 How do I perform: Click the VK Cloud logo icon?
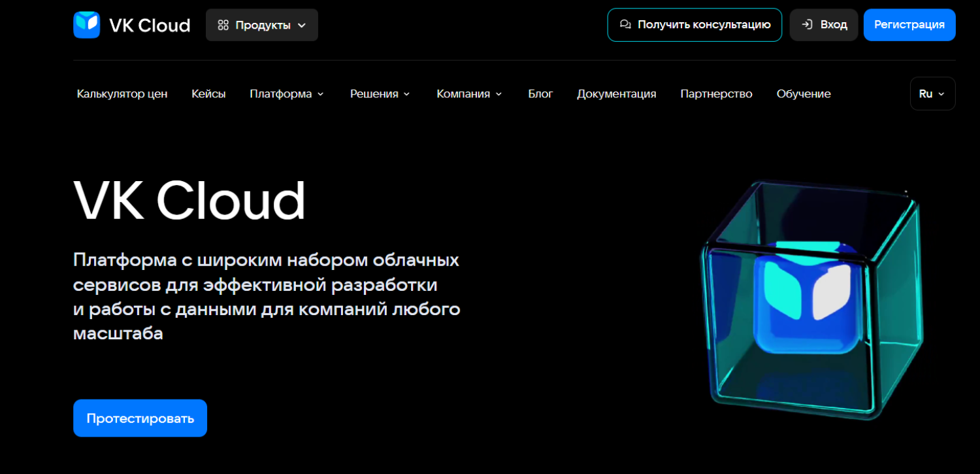86,25
